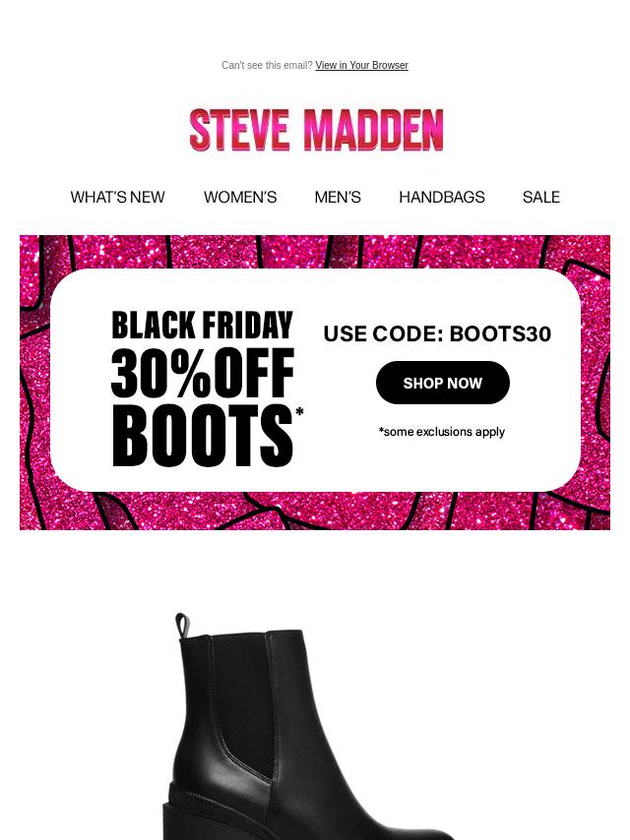630x840 pixels.
Task: Visit the Sale section
Action: click(541, 197)
